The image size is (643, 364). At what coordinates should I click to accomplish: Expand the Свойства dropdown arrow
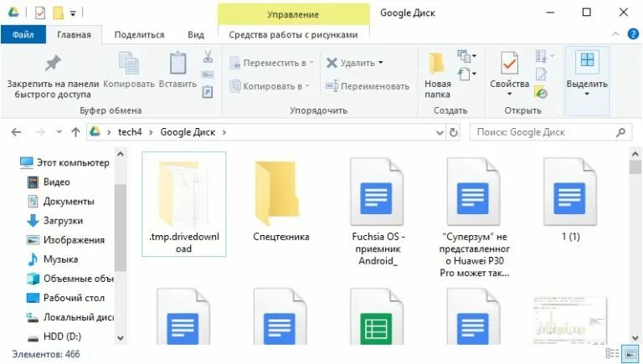click(x=509, y=95)
